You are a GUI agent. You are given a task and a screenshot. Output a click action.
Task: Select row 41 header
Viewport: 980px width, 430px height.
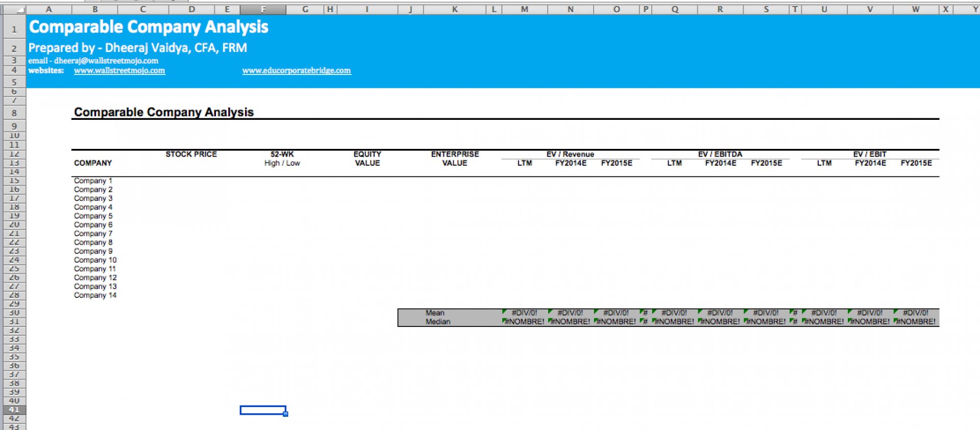point(14,410)
